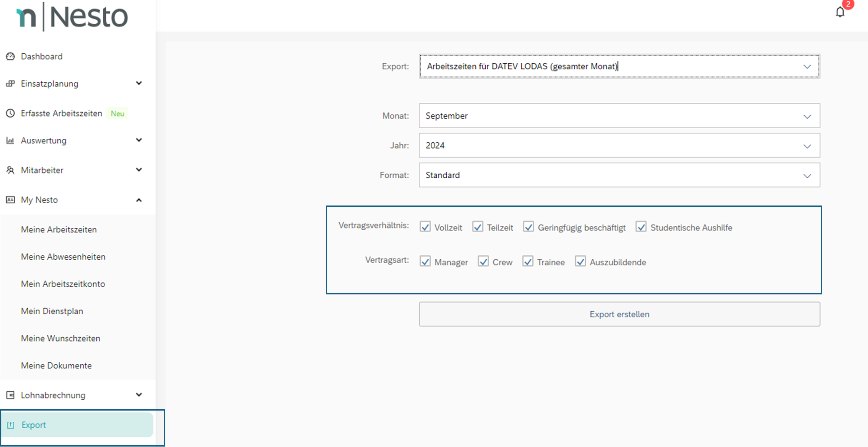Collapse the My Nesto menu chevron

139,200
